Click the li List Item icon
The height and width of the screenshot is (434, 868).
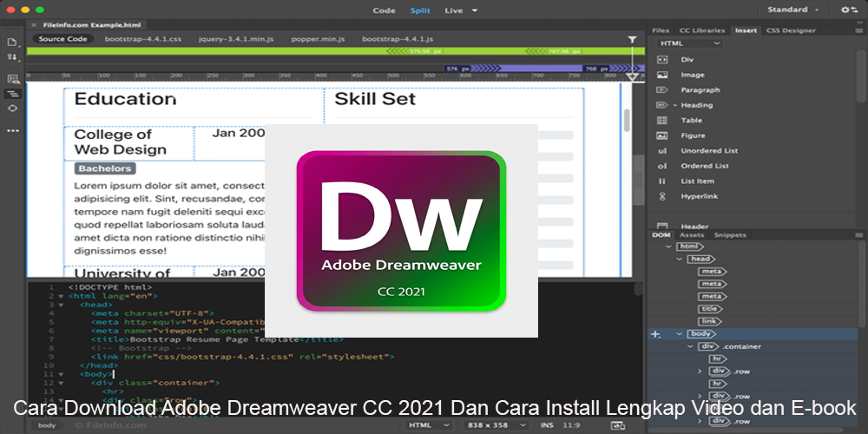(x=662, y=181)
